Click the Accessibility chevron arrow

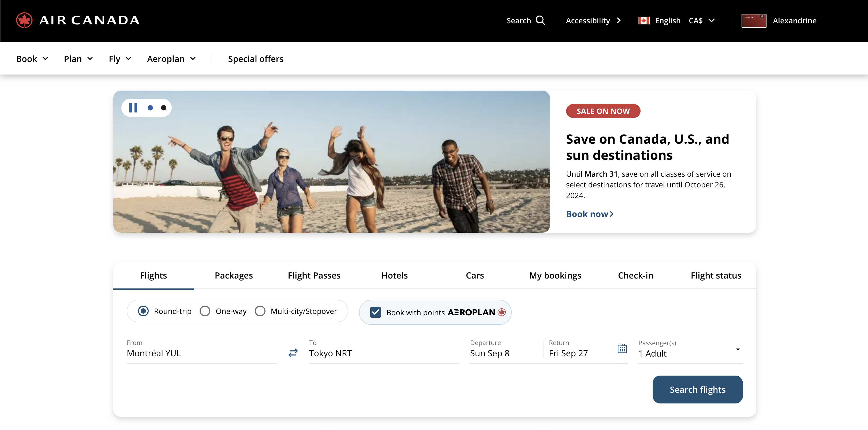(619, 21)
